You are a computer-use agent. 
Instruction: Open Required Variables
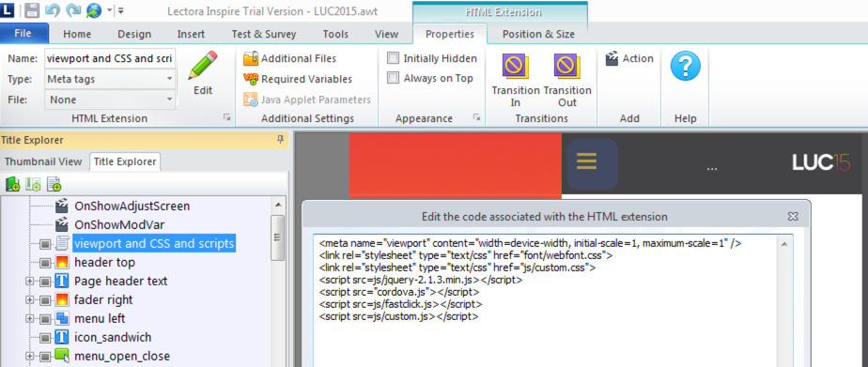[298, 79]
